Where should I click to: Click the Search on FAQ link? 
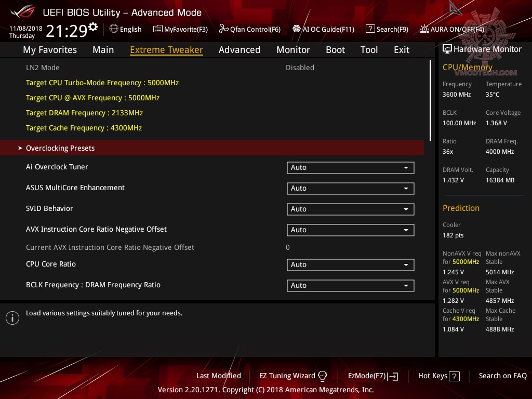click(x=502, y=376)
